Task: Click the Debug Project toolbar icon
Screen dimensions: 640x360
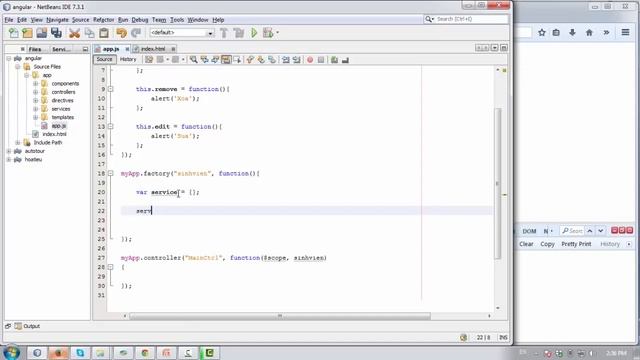Action: pos(268,33)
